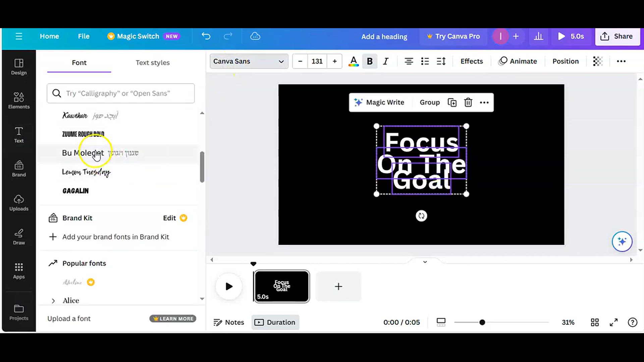Play the 5.0s presentation preview

(x=571, y=36)
